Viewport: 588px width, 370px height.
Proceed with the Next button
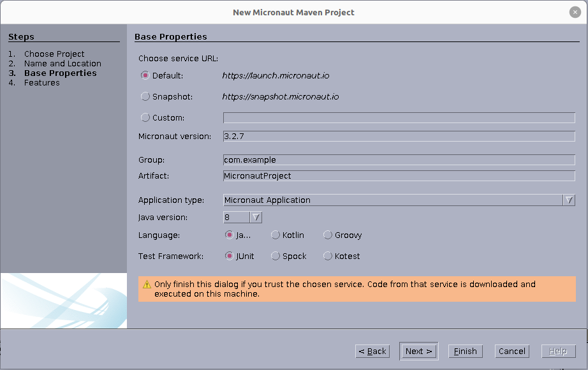click(x=418, y=352)
